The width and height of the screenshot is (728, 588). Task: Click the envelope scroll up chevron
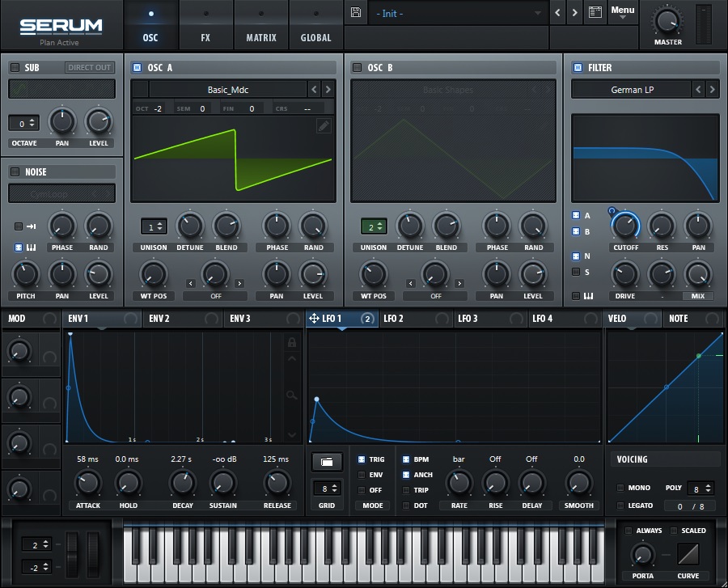pyautogui.click(x=292, y=359)
